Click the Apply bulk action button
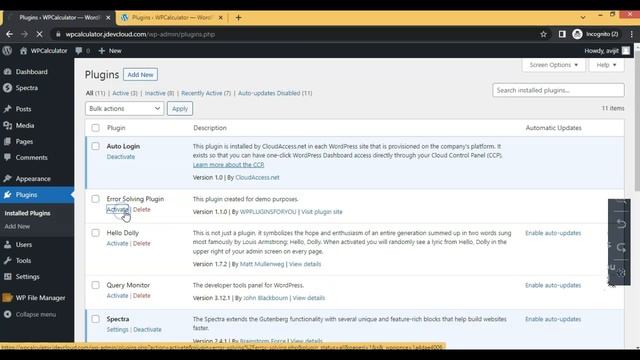640x360 pixels. [x=180, y=109]
